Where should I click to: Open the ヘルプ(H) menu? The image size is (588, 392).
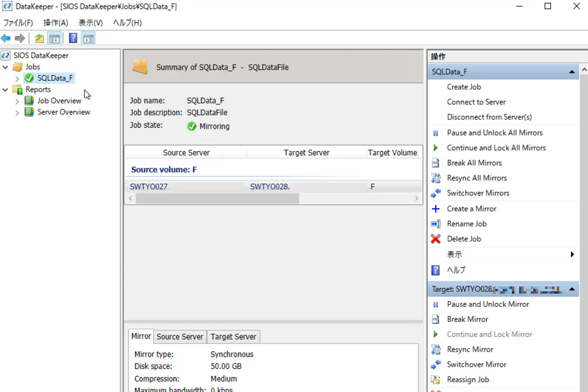point(128,23)
